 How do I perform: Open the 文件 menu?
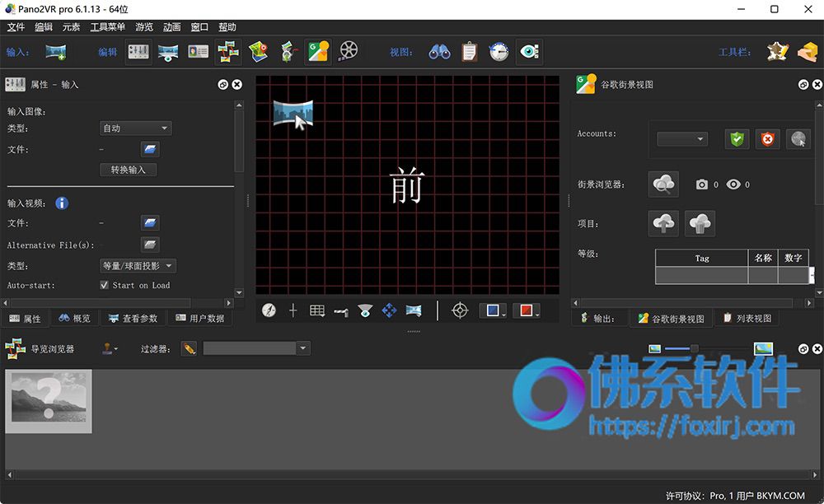pos(16,27)
